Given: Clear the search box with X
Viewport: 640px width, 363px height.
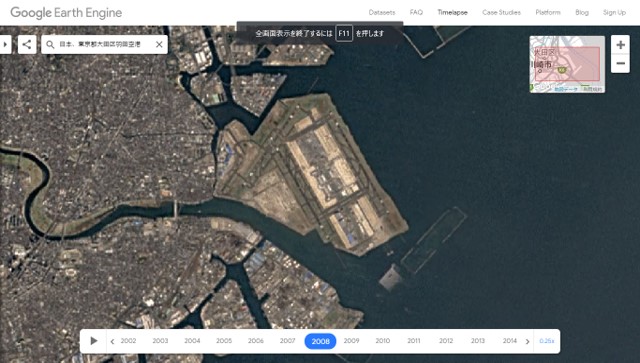Looking at the screenshot, I should point(159,45).
